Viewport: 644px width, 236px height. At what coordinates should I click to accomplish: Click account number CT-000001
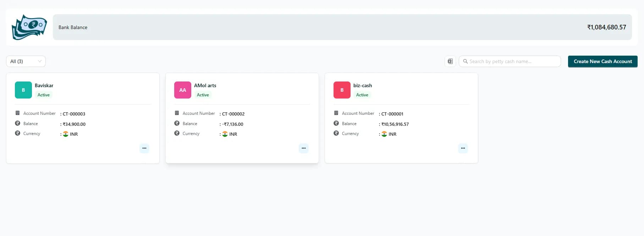392,114
